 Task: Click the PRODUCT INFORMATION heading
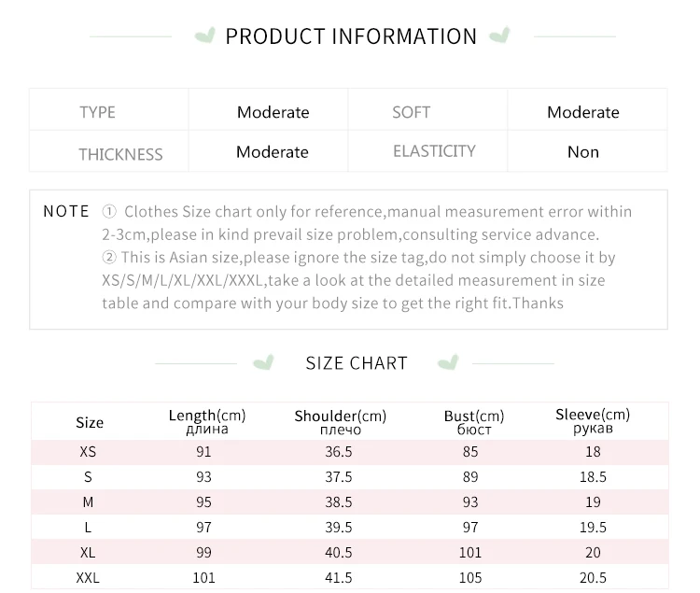351,36
